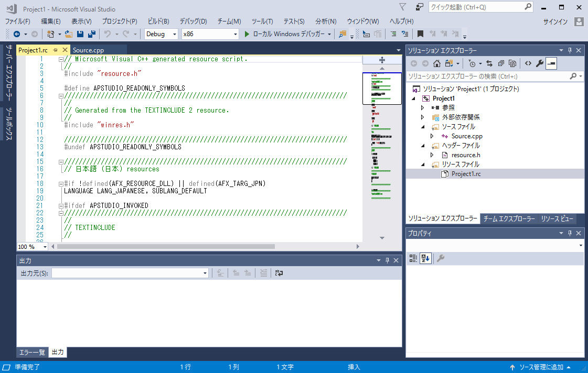
Task: Click the Undo arrow icon
Action: (108, 34)
